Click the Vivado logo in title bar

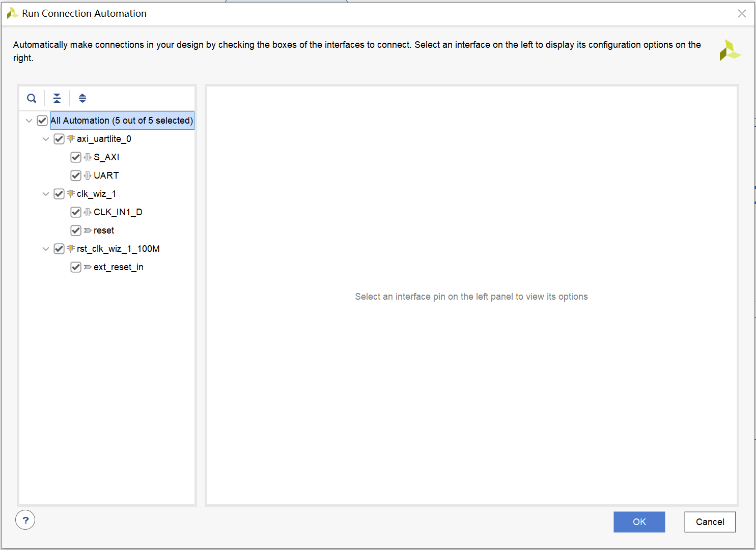click(x=12, y=13)
